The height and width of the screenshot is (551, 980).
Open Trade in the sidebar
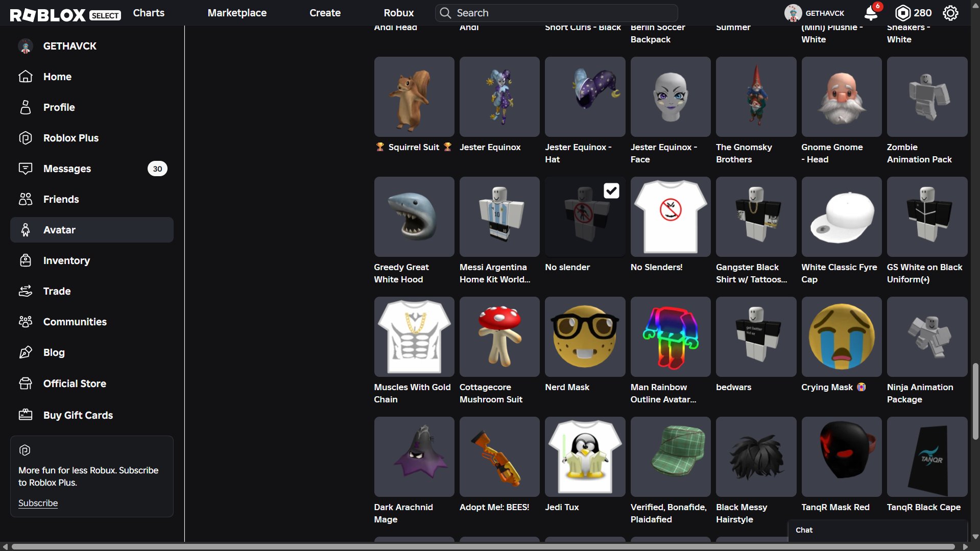pyautogui.click(x=92, y=291)
